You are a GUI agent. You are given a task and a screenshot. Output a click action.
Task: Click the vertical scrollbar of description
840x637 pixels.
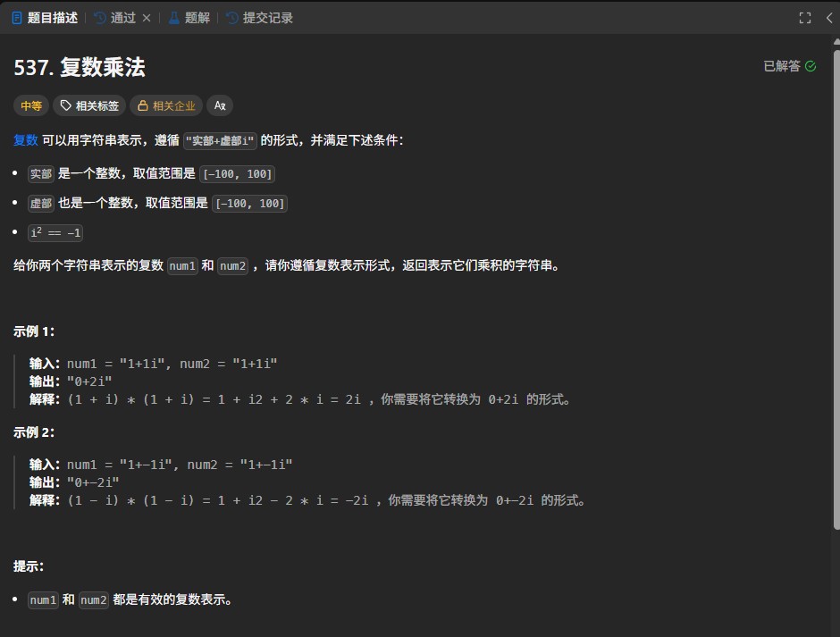click(836, 289)
